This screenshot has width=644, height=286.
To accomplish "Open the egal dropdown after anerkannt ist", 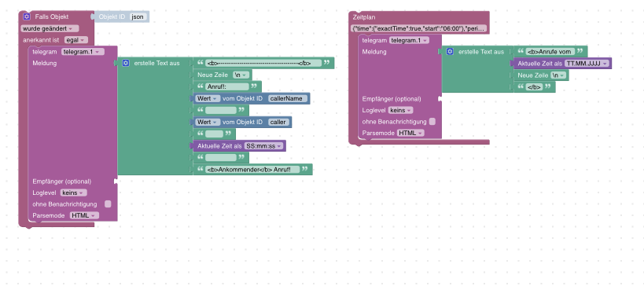I will pyautogui.click(x=76, y=40).
